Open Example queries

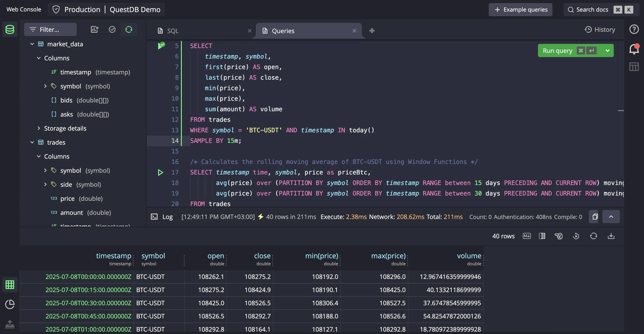click(520, 9)
